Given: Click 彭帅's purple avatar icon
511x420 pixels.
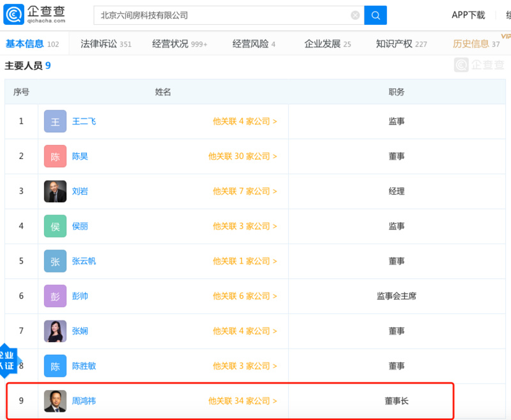Looking at the screenshot, I should click(x=55, y=296).
